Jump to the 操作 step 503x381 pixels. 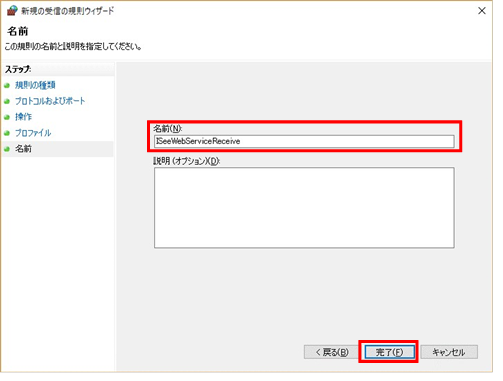pos(23,117)
